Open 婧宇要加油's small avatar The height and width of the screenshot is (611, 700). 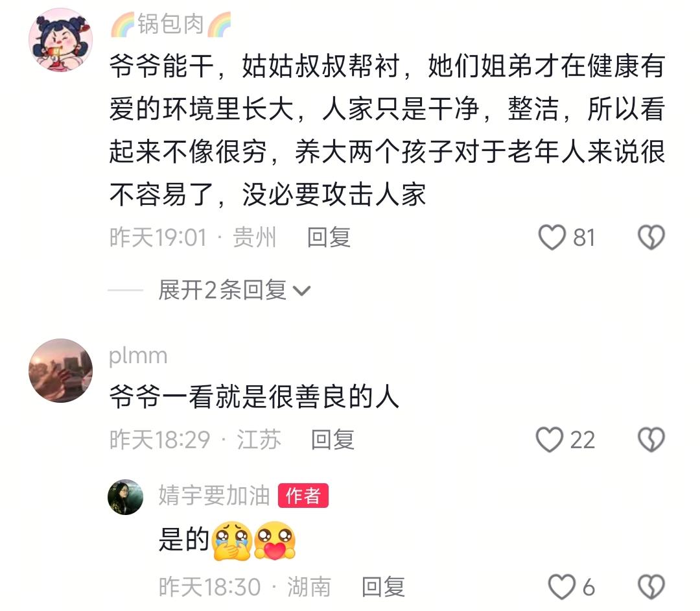126,497
